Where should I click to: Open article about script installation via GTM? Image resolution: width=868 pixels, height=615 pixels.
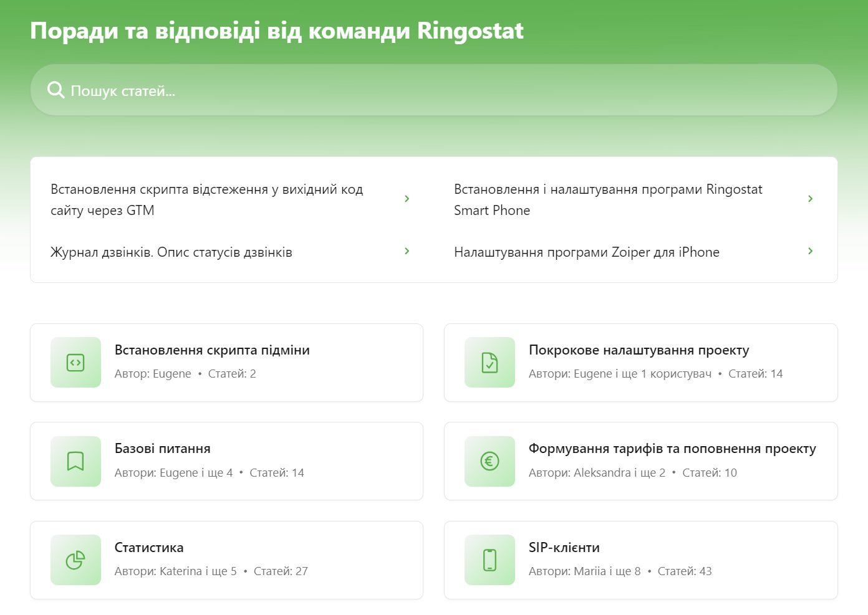click(230, 199)
